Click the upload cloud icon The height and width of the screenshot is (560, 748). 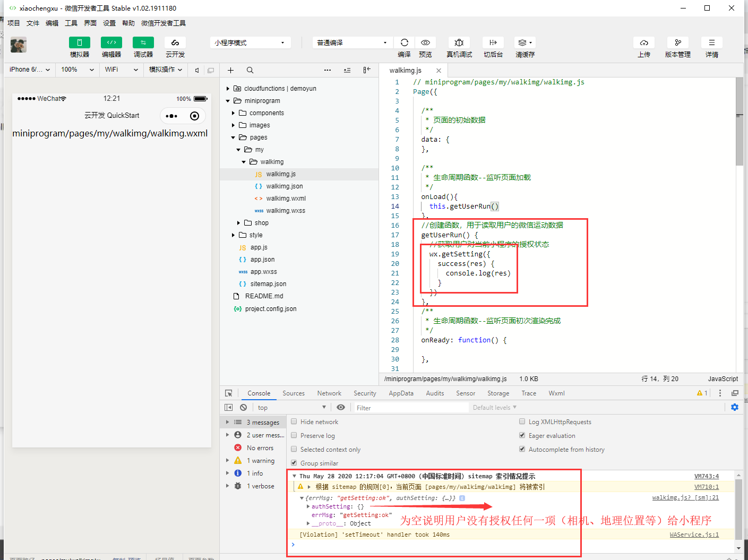point(644,42)
